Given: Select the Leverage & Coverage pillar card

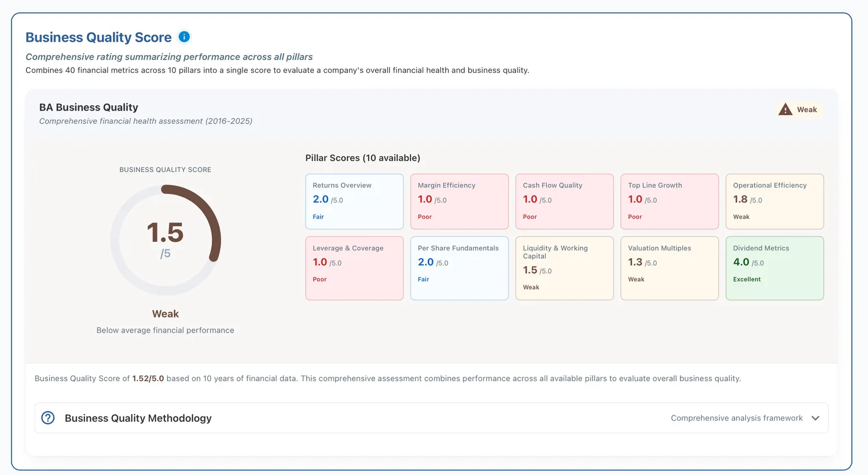Looking at the screenshot, I should point(354,268).
